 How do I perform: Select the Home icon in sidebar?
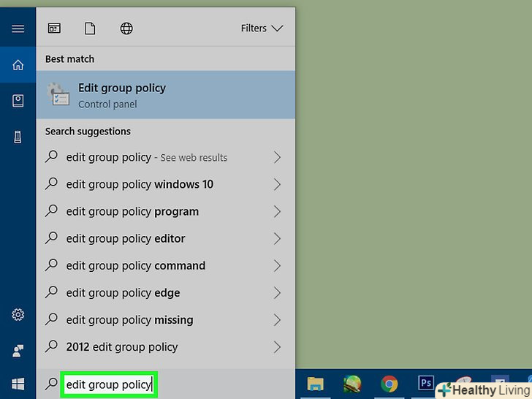coord(18,66)
